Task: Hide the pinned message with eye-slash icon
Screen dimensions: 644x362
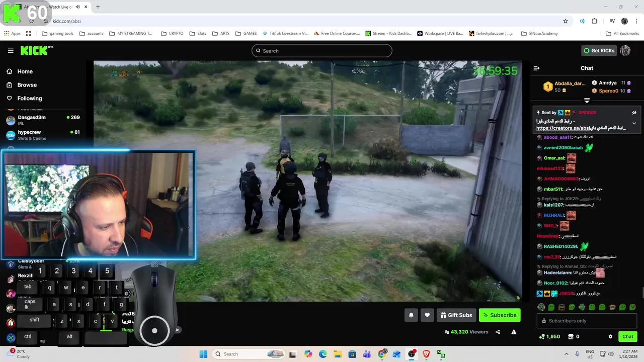Action: (x=634, y=113)
